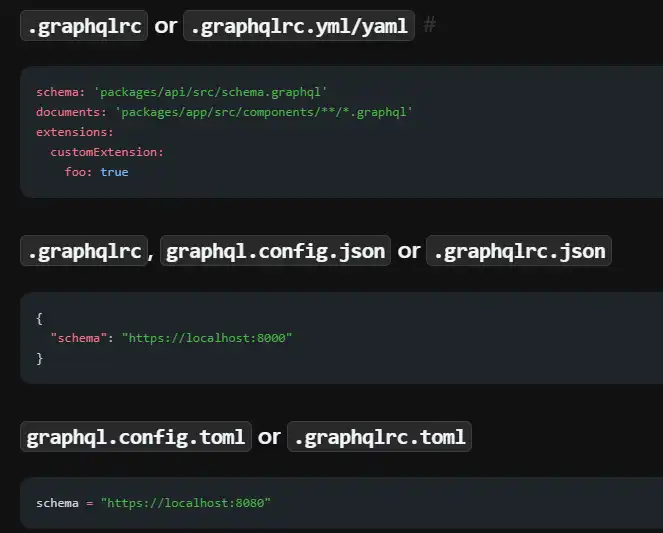
Task: Click the # anchor link beside the first heading
Action: 430,26
